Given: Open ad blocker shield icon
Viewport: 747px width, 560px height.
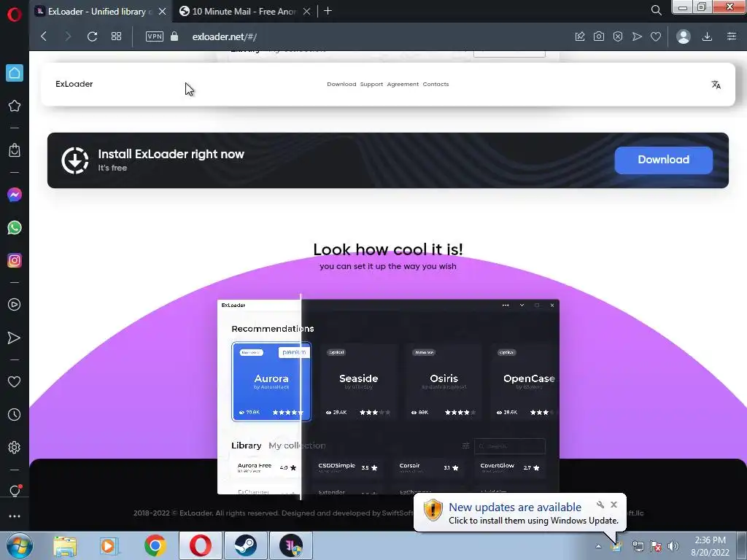Looking at the screenshot, I should click(x=618, y=36).
